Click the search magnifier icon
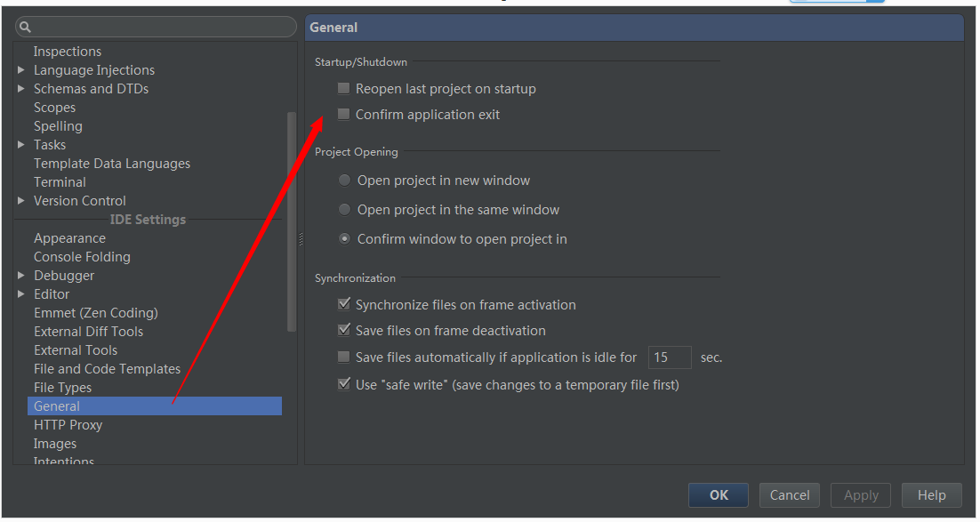The image size is (980, 522). (25, 28)
